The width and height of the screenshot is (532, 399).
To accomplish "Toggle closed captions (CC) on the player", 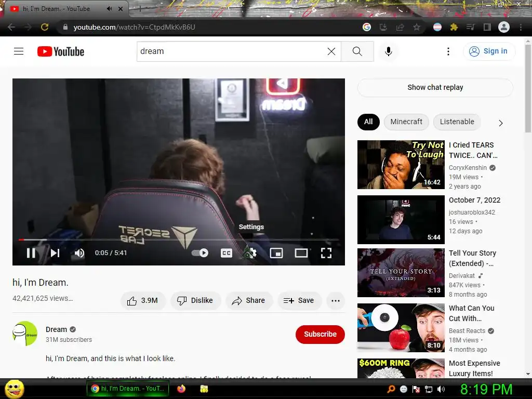I will click(x=227, y=253).
